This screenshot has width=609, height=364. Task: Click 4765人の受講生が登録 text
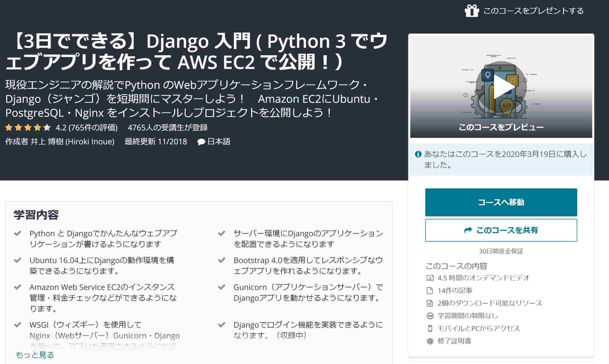(168, 128)
